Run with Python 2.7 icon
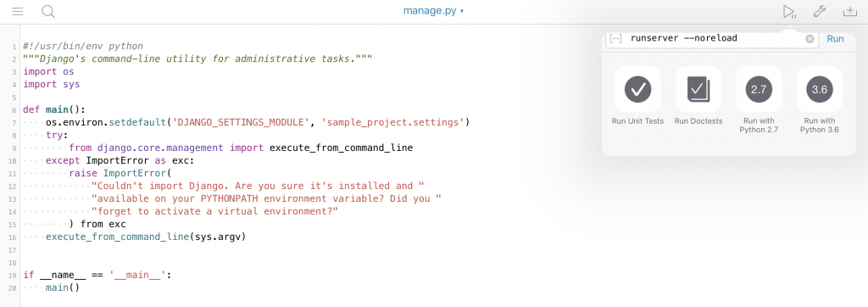 [x=759, y=89]
